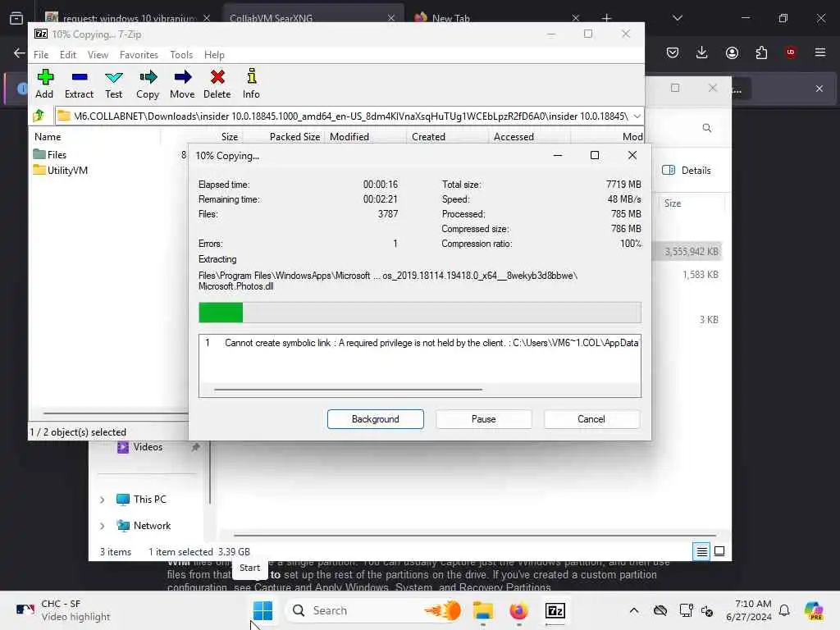Viewport: 840px width, 630px height.
Task: Open a new browser tab with plus
Action: point(606,18)
